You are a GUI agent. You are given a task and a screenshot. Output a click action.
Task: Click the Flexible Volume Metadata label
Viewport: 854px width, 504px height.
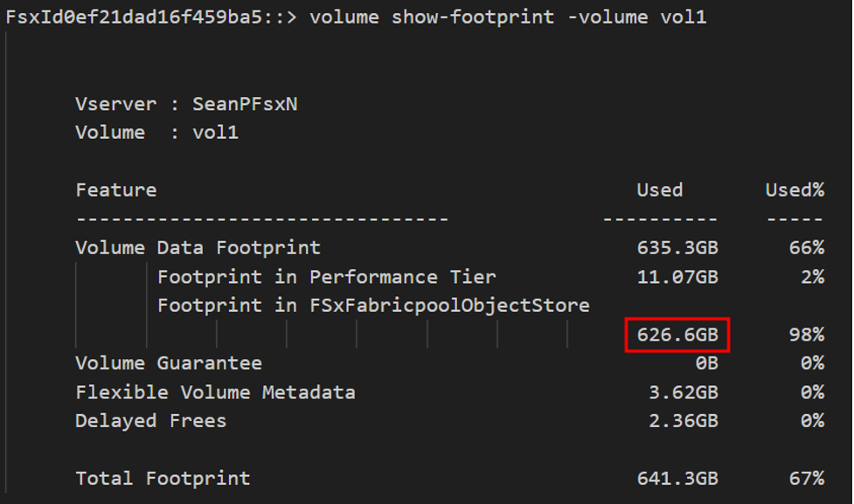(215, 392)
